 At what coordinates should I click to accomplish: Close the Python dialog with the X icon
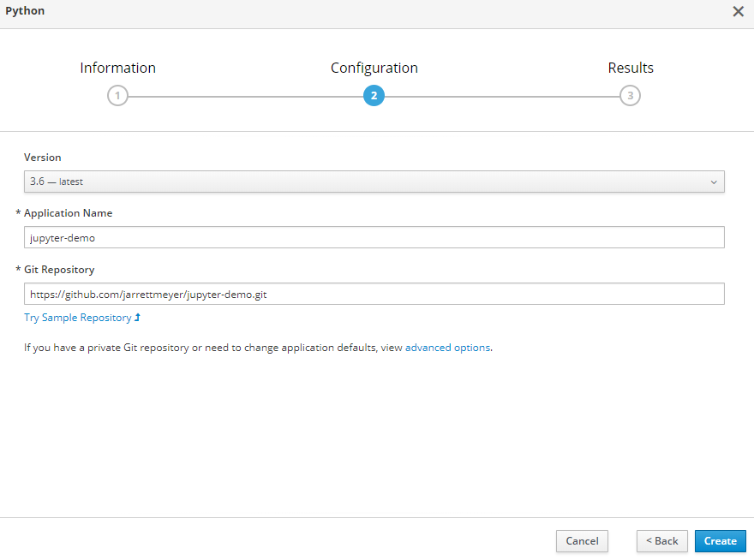tap(738, 11)
